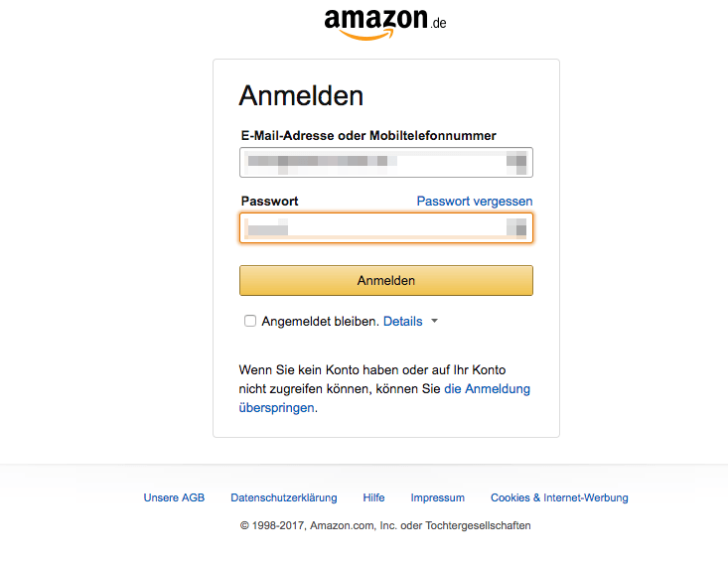Open the Impressum footer link
Image resolution: width=728 pixels, height=563 pixels.
[x=437, y=497]
